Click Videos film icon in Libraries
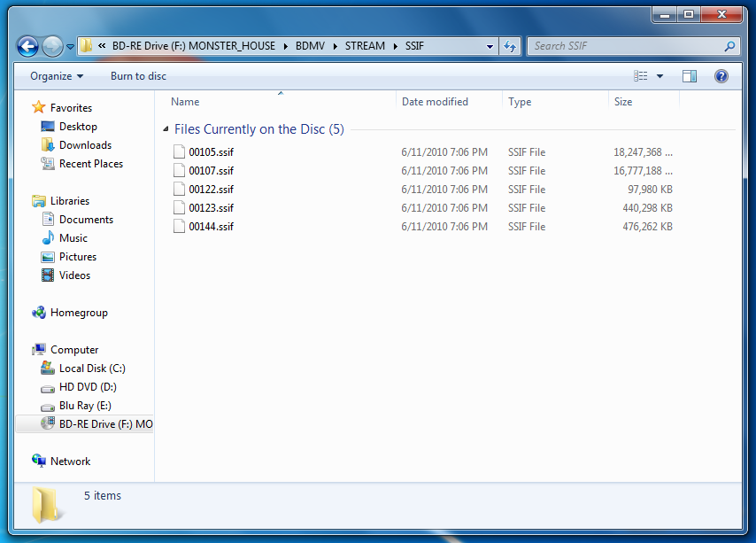 pyautogui.click(x=48, y=275)
